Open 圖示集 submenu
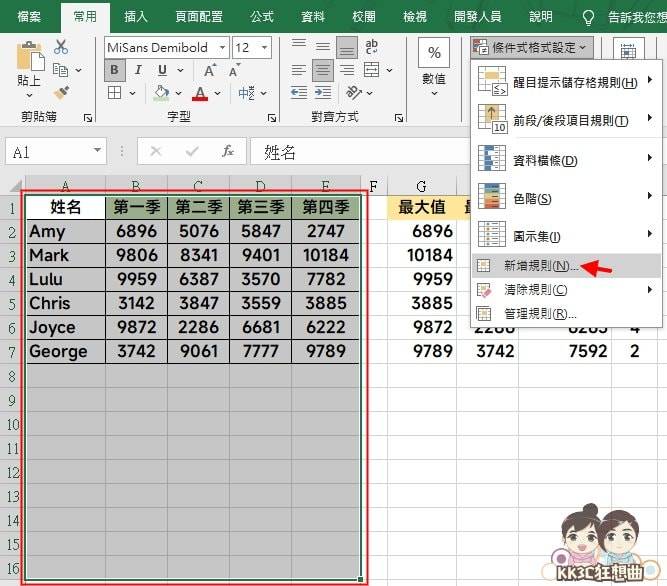667x586 pixels. pos(566,235)
